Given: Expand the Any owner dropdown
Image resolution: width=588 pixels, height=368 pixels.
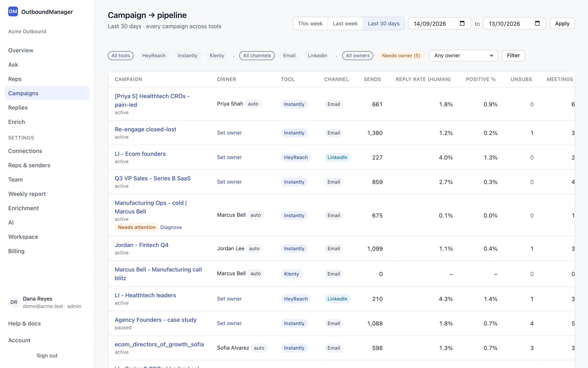Looking at the screenshot, I should (x=464, y=55).
